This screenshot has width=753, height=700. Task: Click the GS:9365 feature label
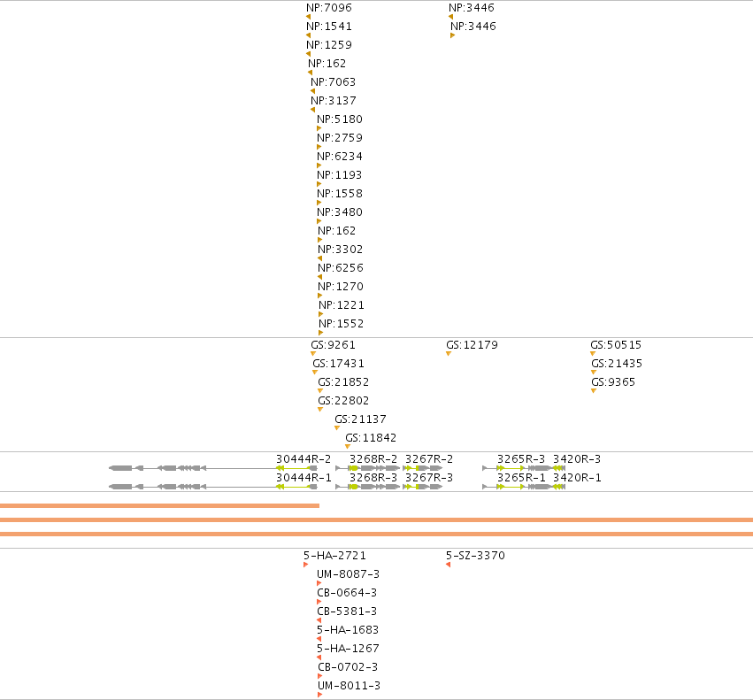click(613, 382)
